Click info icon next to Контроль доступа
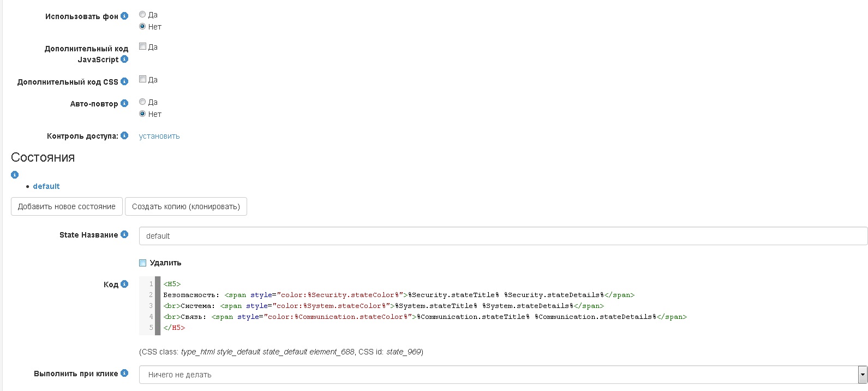Image resolution: width=868 pixels, height=391 pixels. 124,135
